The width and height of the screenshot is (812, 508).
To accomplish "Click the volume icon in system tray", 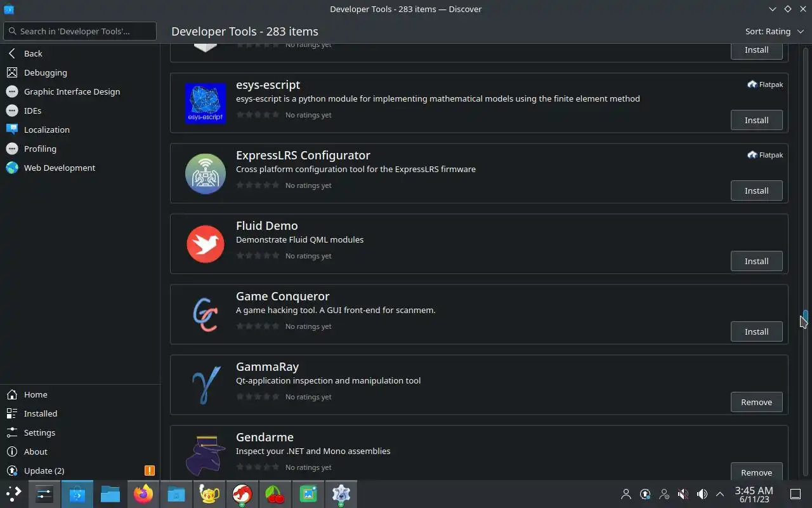I will 702,493.
